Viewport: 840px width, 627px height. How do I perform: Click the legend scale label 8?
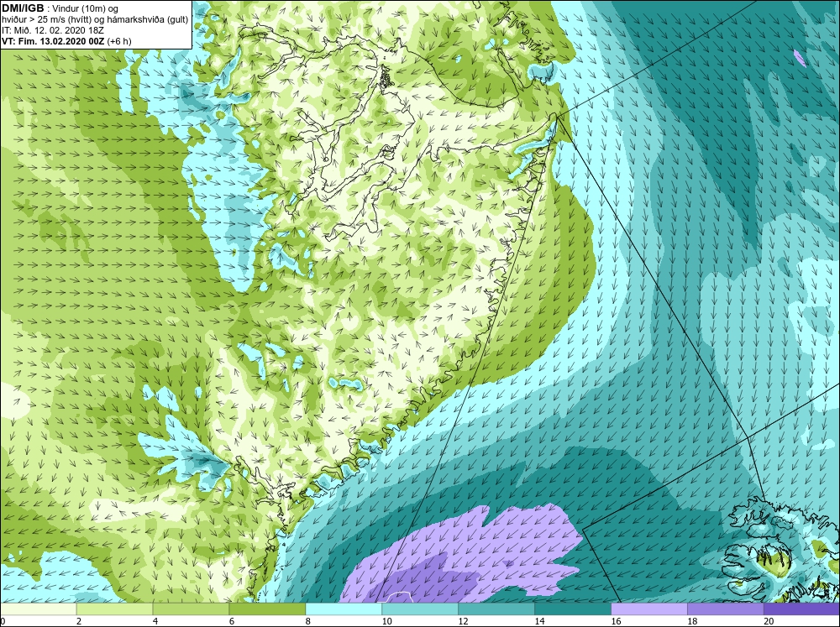(308, 621)
